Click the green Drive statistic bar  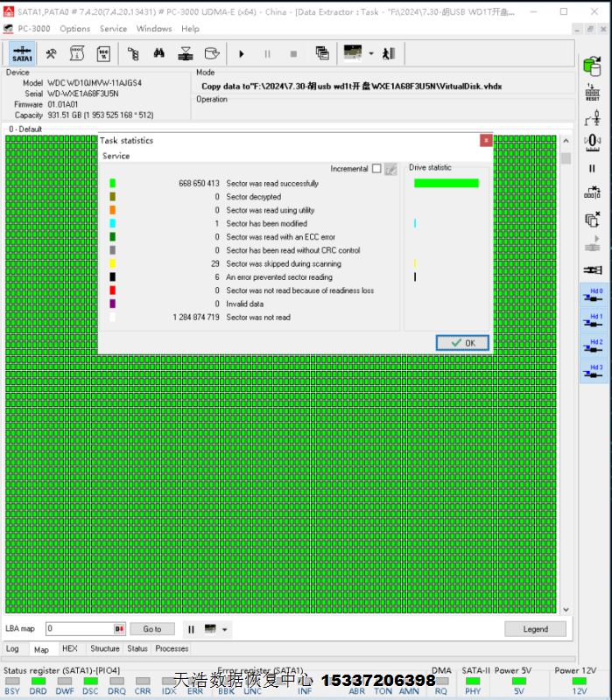click(x=446, y=184)
